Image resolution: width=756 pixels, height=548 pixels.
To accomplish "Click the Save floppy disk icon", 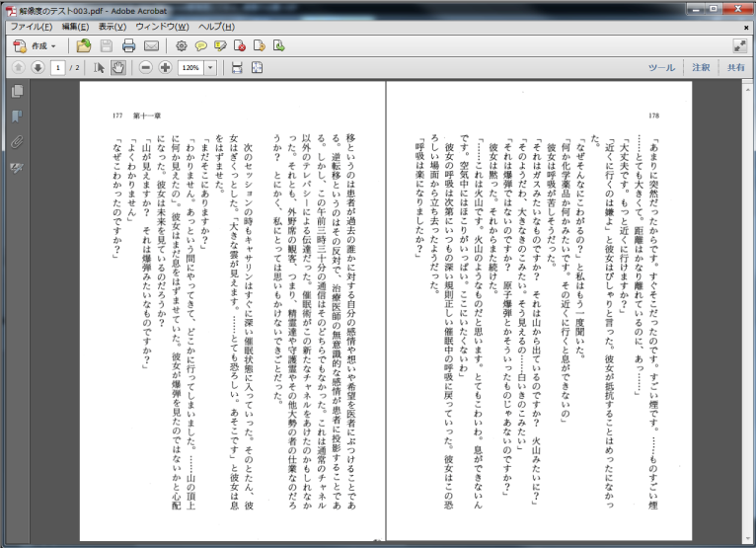I will point(106,45).
